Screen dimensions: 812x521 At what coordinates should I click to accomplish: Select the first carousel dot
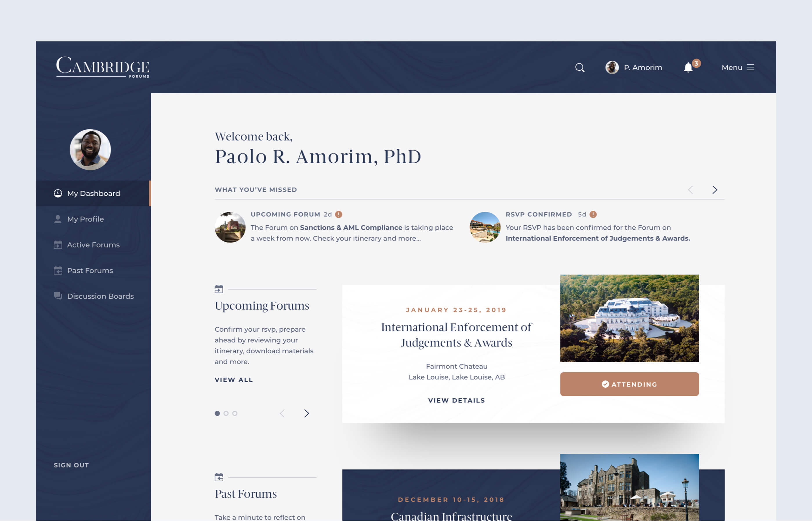[x=217, y=413]
